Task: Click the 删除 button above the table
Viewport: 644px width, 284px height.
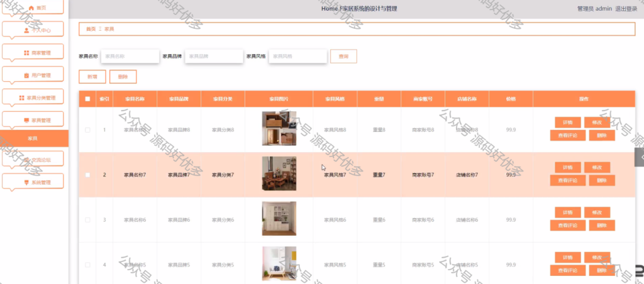Action: (123, 77)
